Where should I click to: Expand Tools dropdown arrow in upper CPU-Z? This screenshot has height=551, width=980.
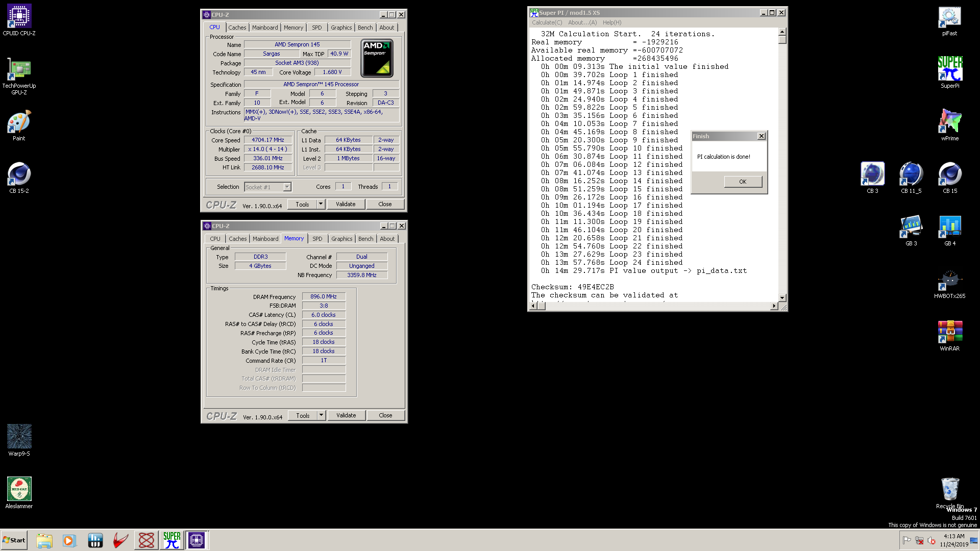coord(321,204)
